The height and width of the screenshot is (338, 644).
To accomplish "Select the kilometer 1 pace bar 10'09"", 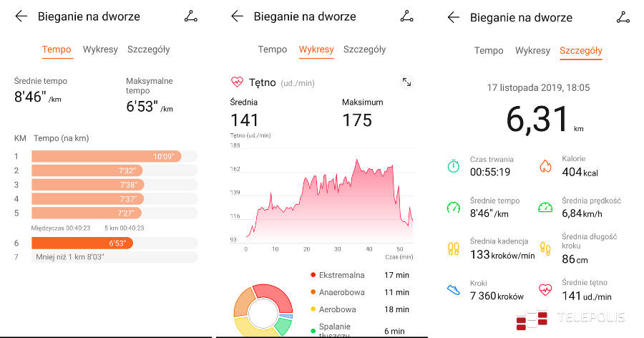I will tap(106, 156).
